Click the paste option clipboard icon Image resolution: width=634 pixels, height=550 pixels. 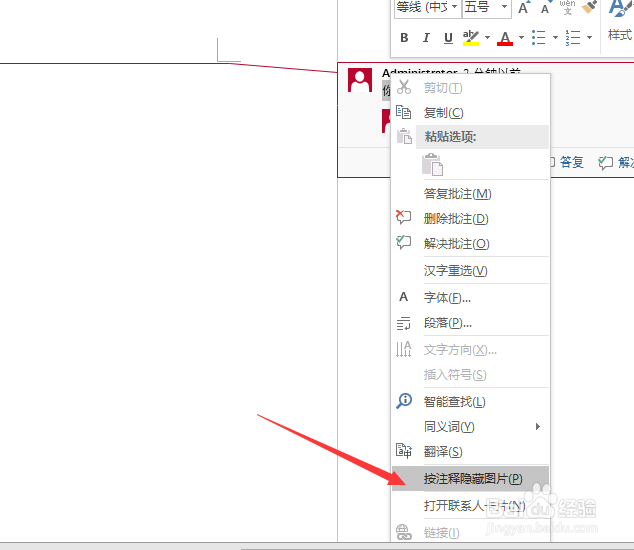[x=432, y=164]
